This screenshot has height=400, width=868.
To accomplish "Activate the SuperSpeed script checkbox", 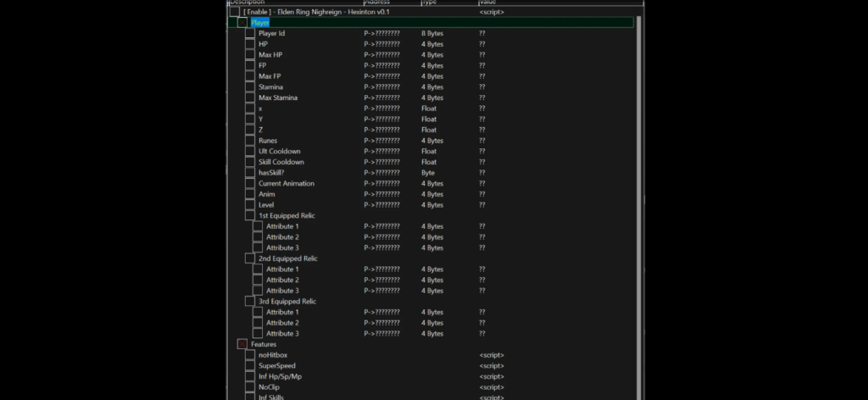I will tap(250, 366).
